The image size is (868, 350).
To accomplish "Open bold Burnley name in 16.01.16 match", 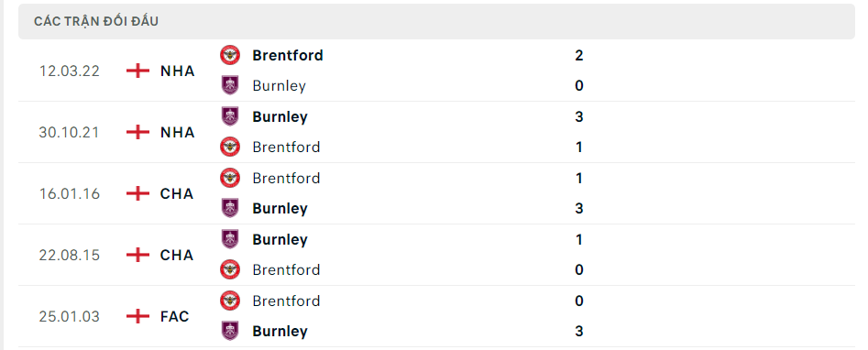I will [280, 209].
